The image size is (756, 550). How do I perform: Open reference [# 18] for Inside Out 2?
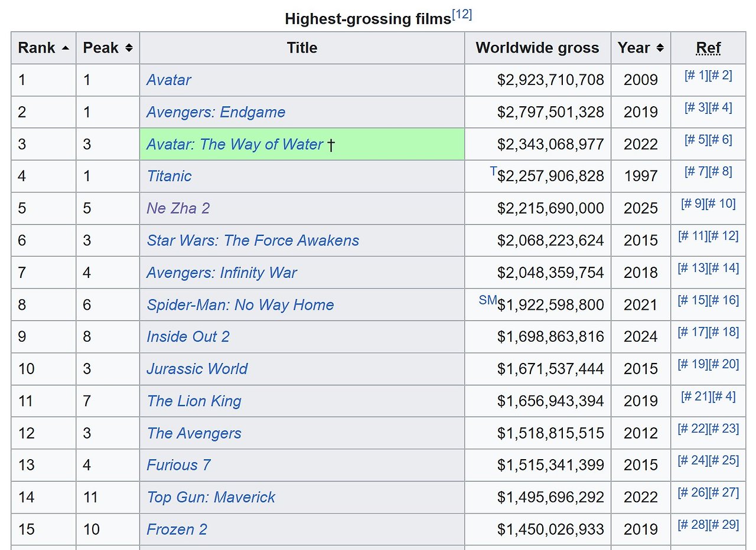coord(724,332)
